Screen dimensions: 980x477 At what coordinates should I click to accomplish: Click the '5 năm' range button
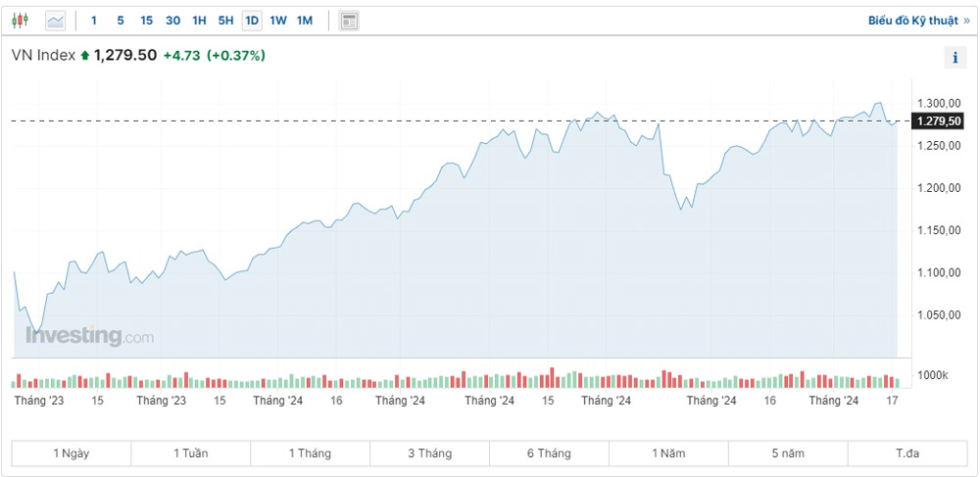pos(788,453)
